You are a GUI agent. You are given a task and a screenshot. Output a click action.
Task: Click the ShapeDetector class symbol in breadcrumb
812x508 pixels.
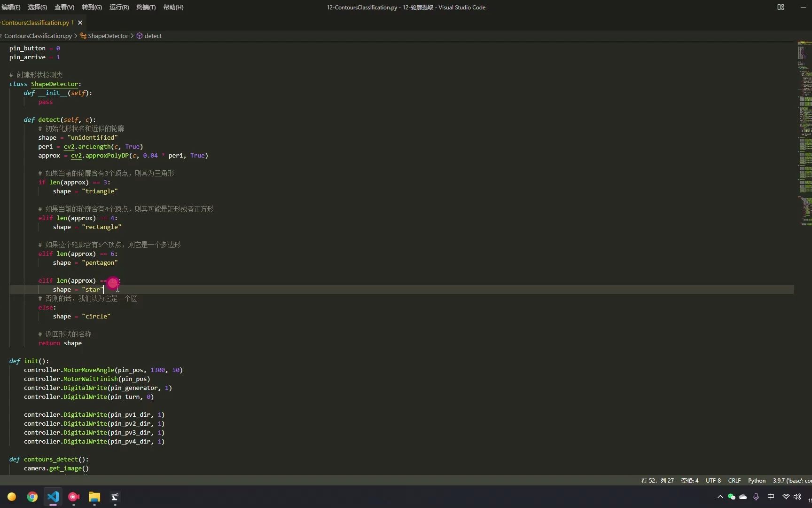tap(108, 36)
